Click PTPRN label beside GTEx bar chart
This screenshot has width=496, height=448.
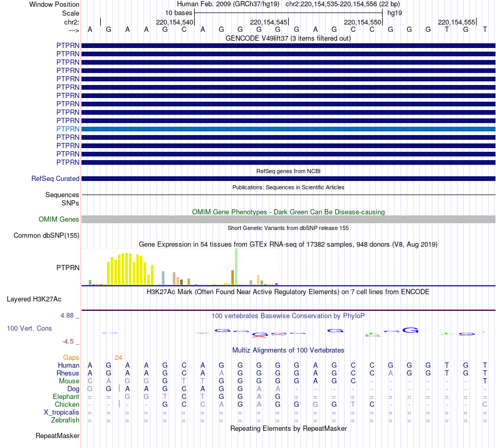click(68, 268)
